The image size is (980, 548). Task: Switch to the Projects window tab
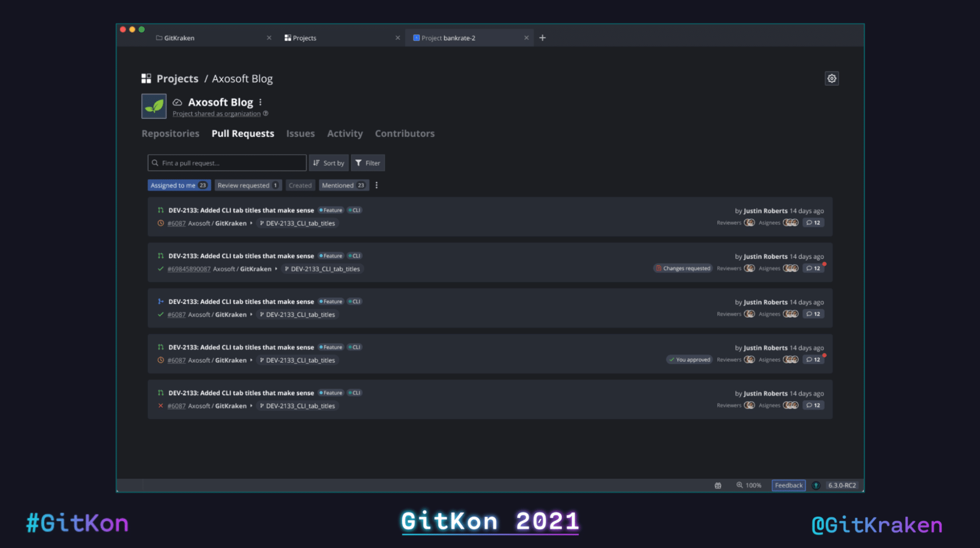coord(301,38)
